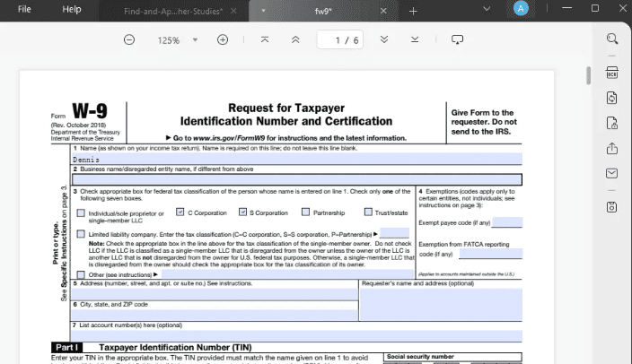Expand the tab list chevron in title bar
Viewport: 632px width, 364px height.
click(487, 8)
